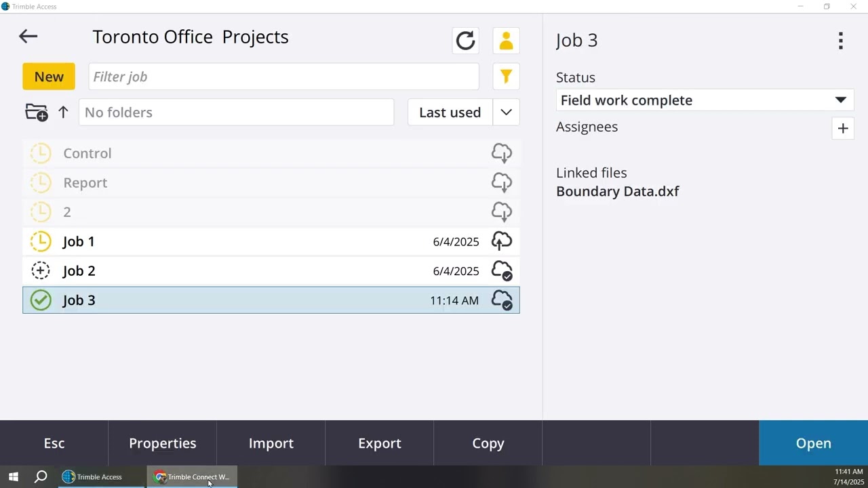Click the clock status icon of Report
The height and width of the screenshot is (488, 868).
(x=41, y=182)
